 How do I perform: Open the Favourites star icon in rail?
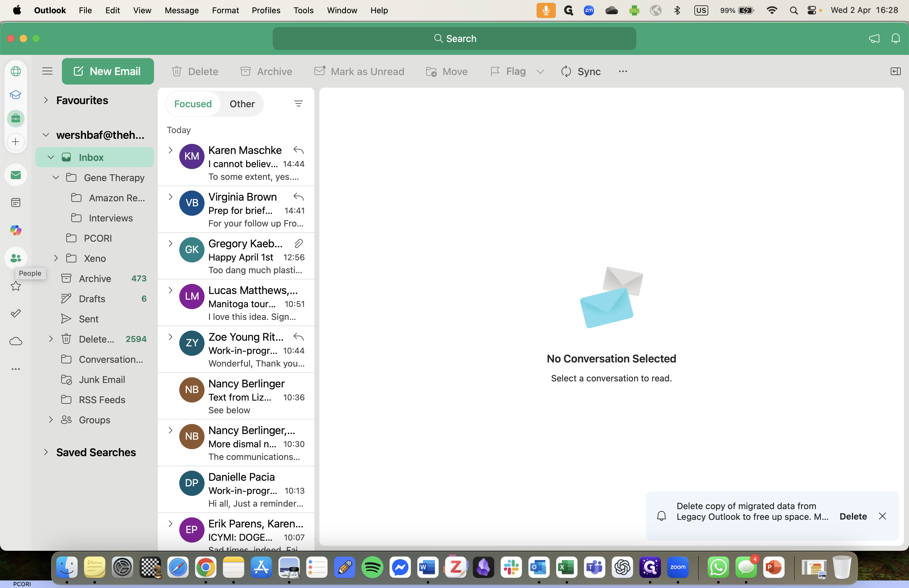point(16,286)
